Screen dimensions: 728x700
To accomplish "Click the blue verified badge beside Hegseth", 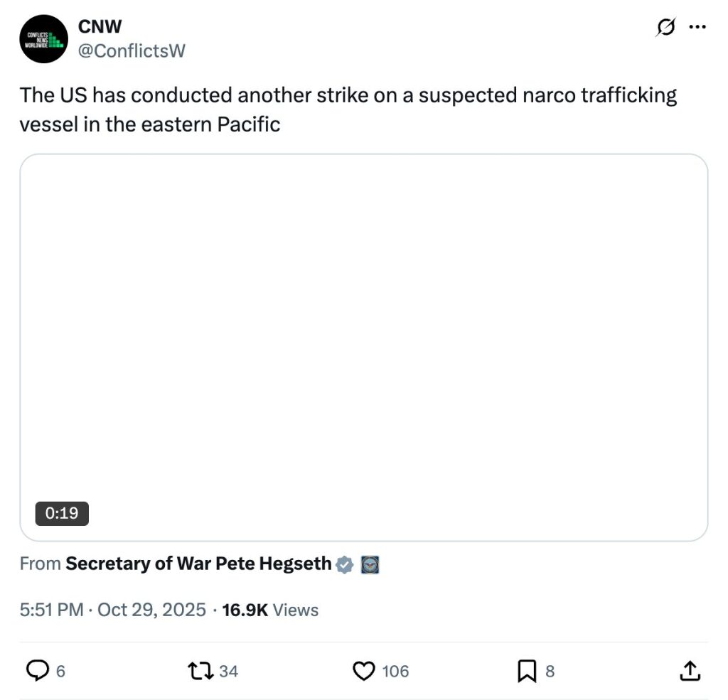I will [x=345, y=565].
